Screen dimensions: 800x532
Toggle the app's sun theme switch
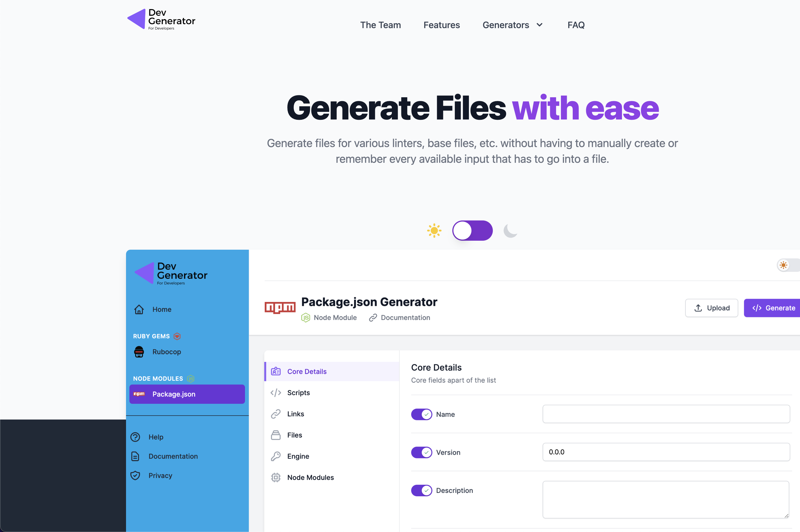788,265
